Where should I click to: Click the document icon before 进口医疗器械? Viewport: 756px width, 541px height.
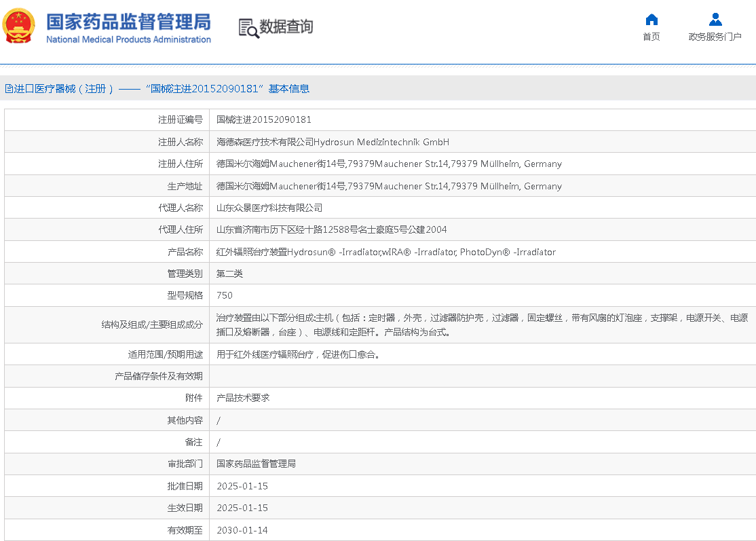click(8, 89)
